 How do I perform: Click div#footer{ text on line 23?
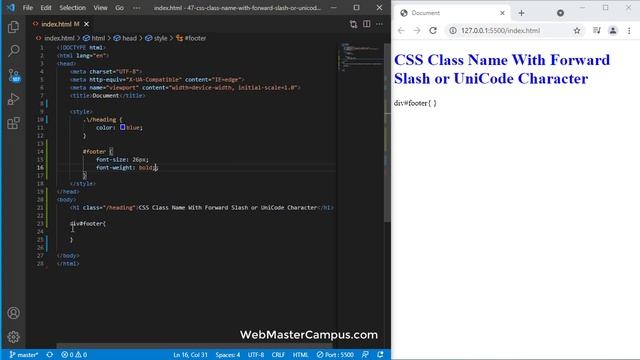point(88,223)
